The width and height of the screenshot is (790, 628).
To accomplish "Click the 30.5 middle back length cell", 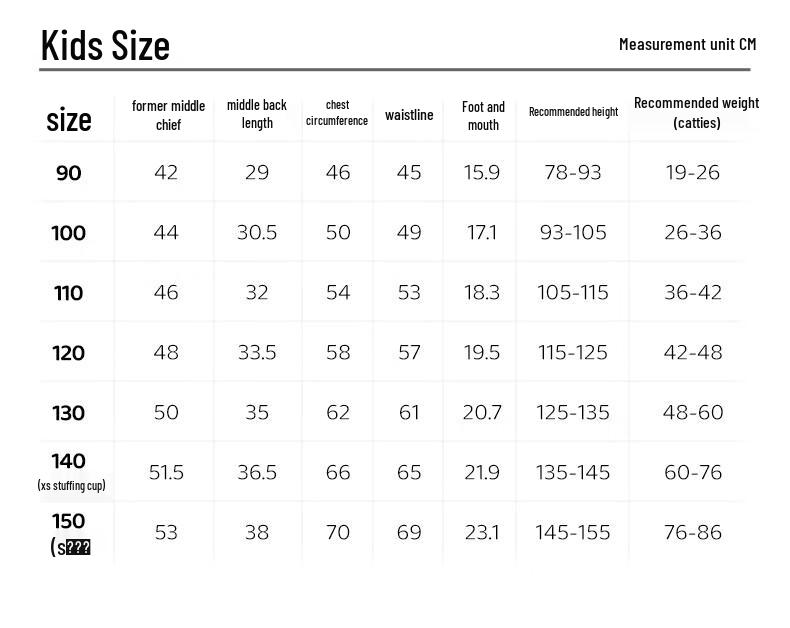I will pos(257,233).
